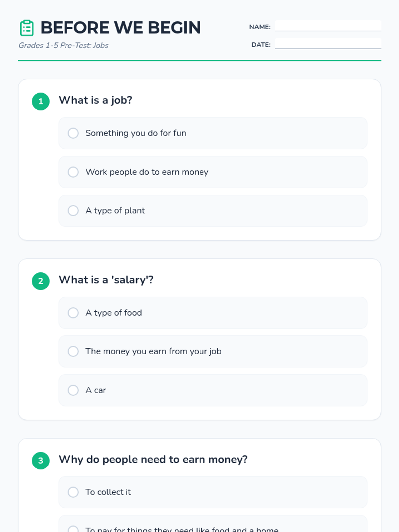Pick 'A type of food' answer
399x532 pixels.
point(73,313)
